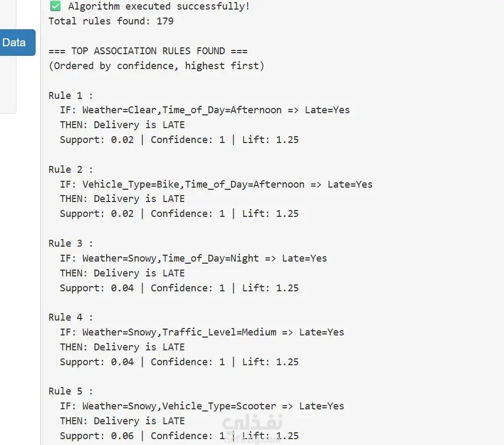Click the Vehicle_Type=Bike,Time_of_Day=Afternoon condition line
This screenshot has width=504, height=445.
[x=216, y=184]
